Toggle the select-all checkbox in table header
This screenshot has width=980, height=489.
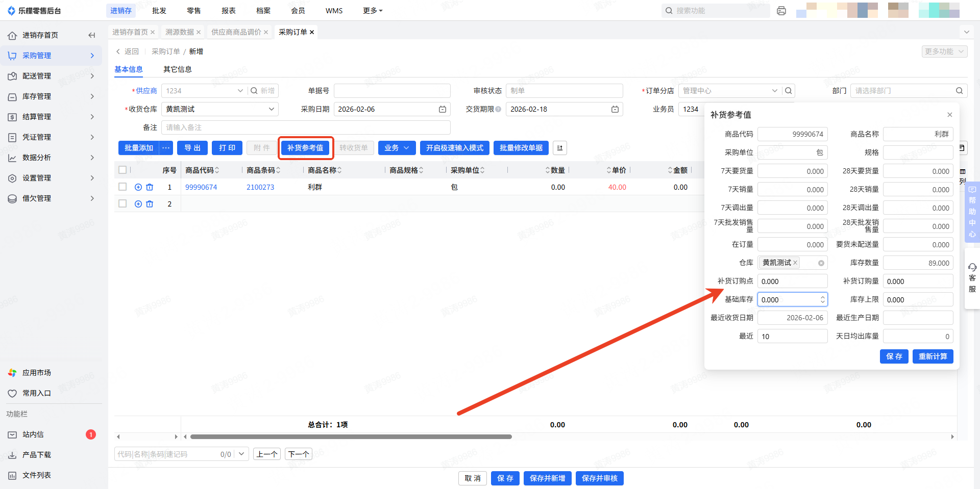(122, 170)
